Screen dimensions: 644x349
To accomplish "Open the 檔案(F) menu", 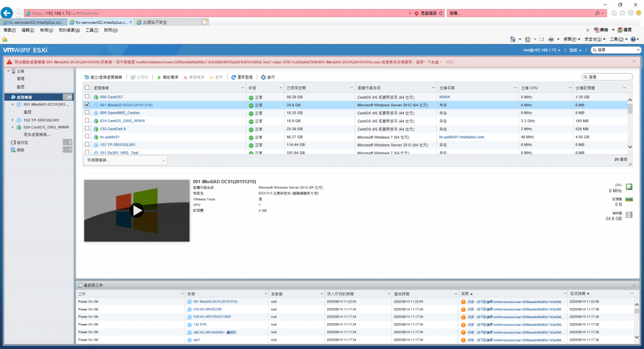I will click(x=9, y=30).
